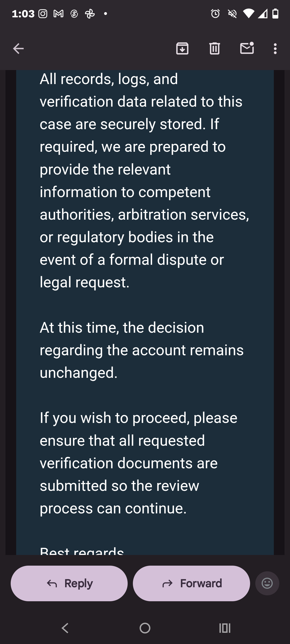Open the three-dot more options menu
The height and width of the screenshot is (644, 290).
tap(275, 48)
